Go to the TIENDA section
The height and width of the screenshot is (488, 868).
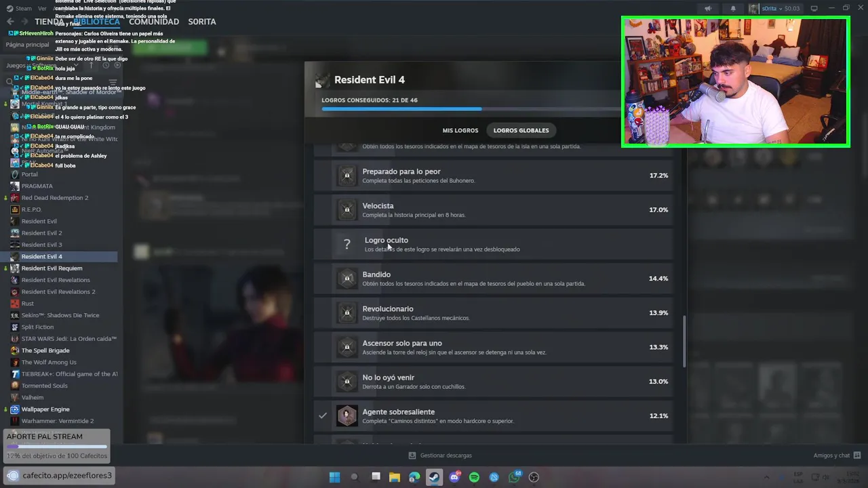[x=48, y=22]
